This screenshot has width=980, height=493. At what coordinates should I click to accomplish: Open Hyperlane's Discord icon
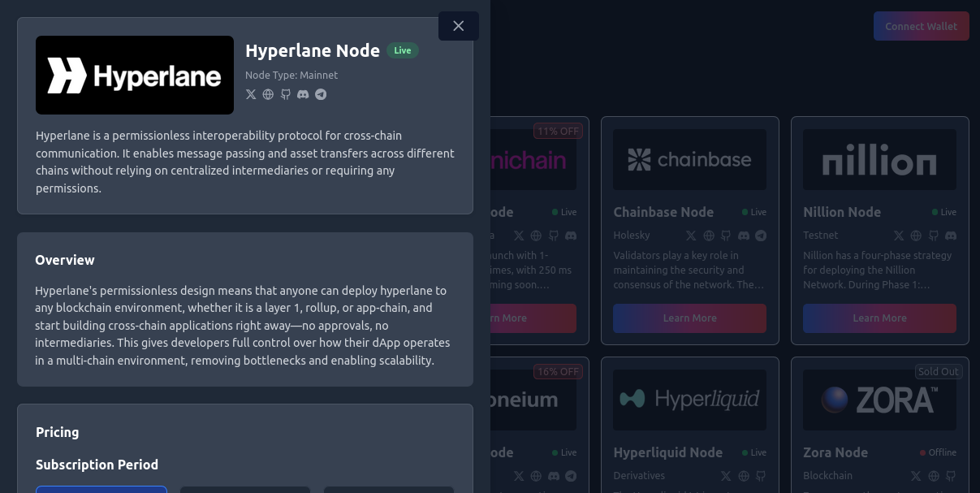pyautogui.click(x=303, y=94)
